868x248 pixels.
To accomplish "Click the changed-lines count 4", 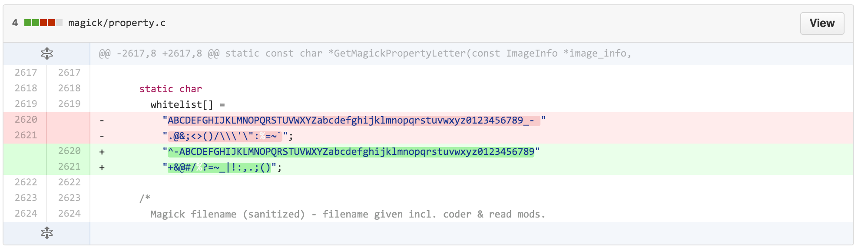I will click(15, 23).
